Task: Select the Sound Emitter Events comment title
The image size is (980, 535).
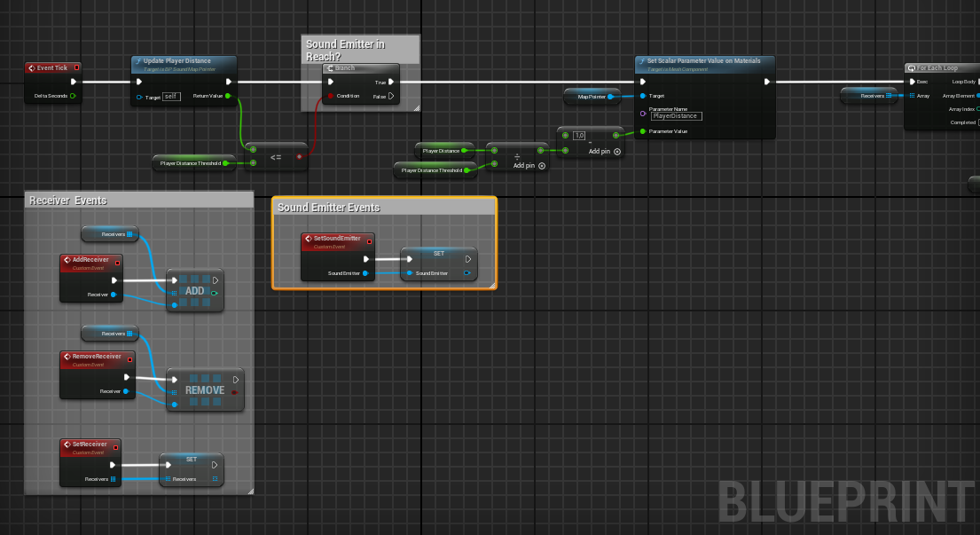Action: click(329, 208)
